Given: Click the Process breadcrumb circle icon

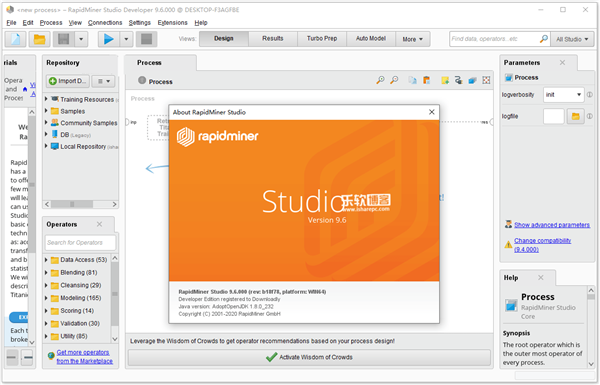Looking at the screenshot, I should click(142, 80).
